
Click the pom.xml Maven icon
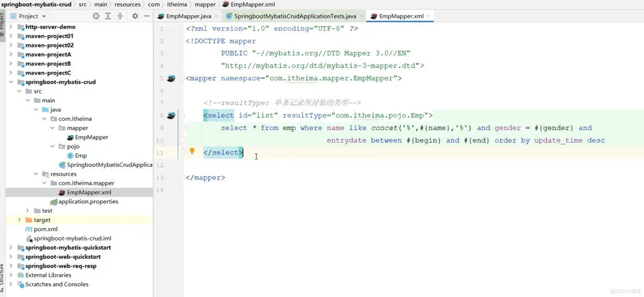(x=29, y=229)
